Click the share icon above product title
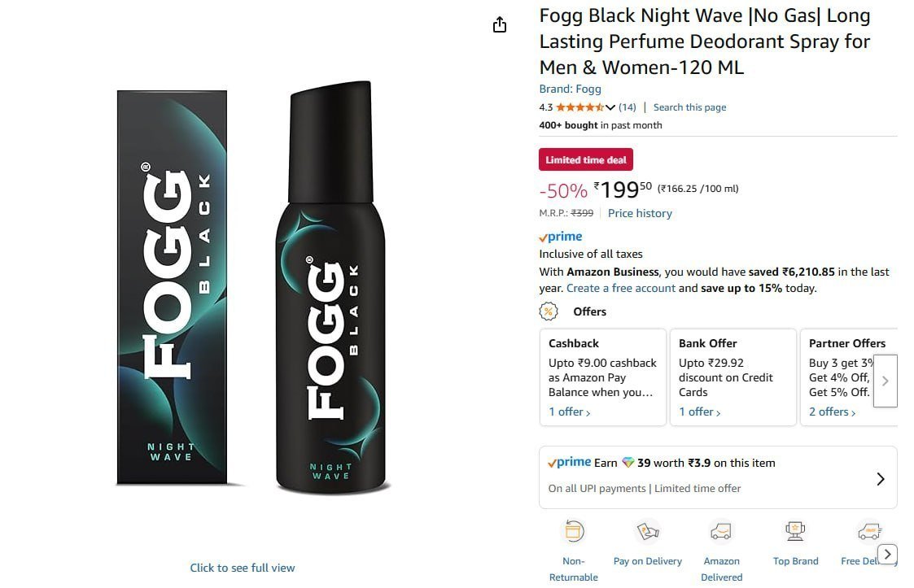The height and width of the screenshot is (588, 914). (x=499, y=24)
